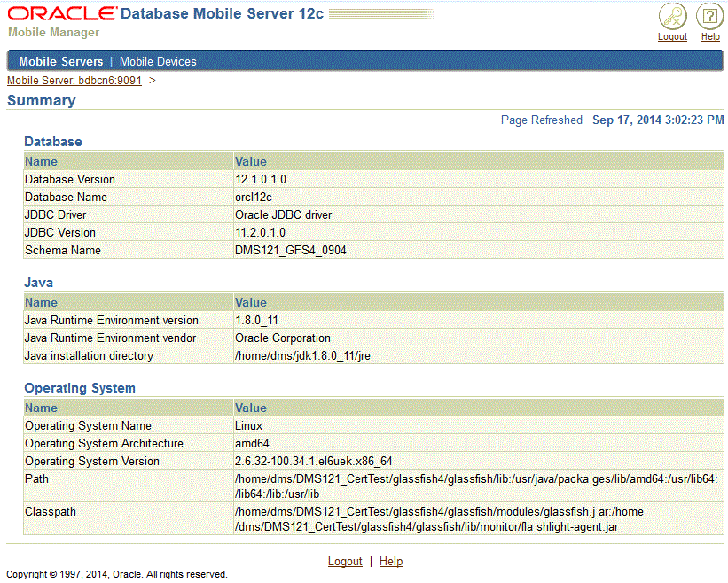Click the Java Runtime Environment vendor label
Viewport: 728px width, 583px height.
111,338
